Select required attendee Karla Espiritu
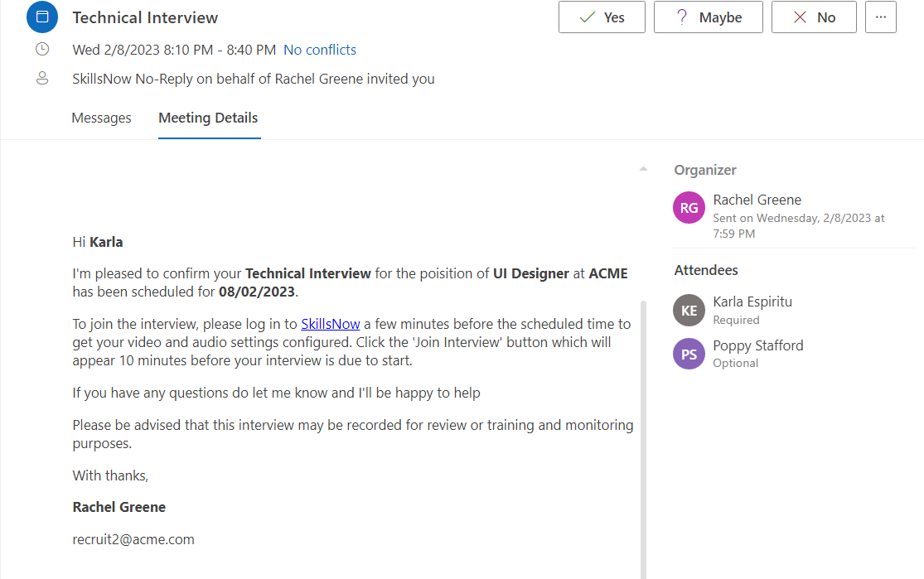 (752, 302)
